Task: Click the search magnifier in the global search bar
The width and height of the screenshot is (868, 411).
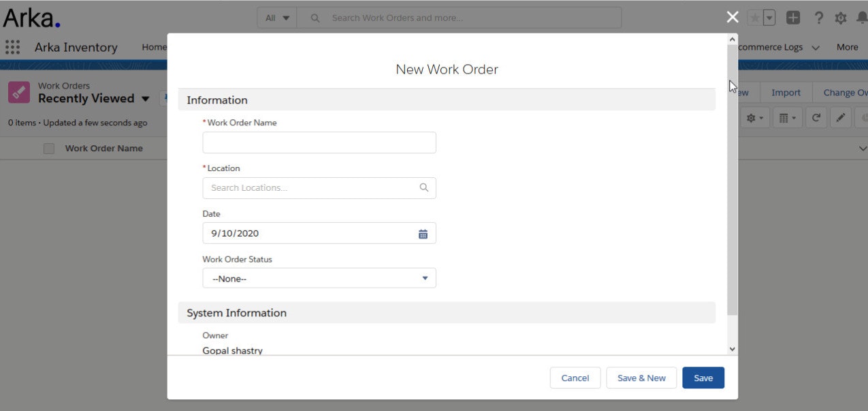Action: (315, 18)
